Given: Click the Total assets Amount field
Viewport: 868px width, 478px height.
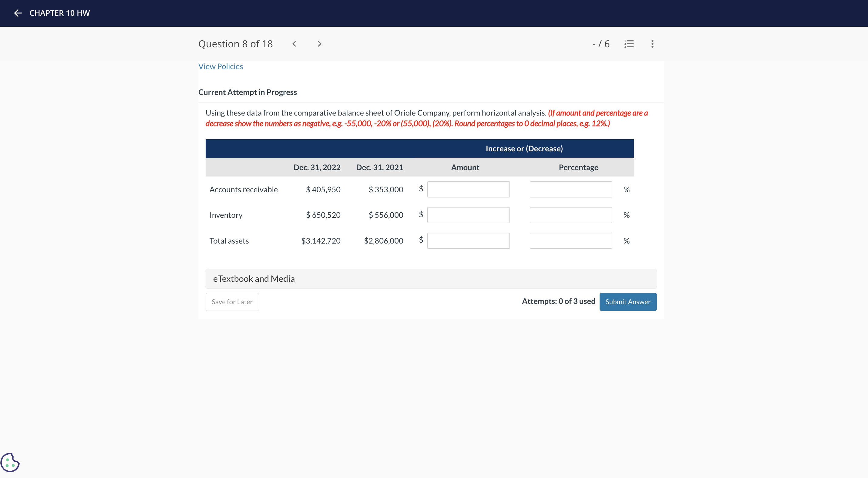Looking at the screenshot, I should click(x=468, y=241).
